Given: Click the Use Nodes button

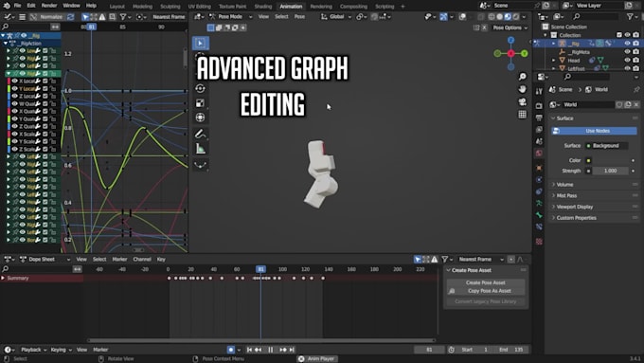Looking at the screenshot, I should pos(594,131).
